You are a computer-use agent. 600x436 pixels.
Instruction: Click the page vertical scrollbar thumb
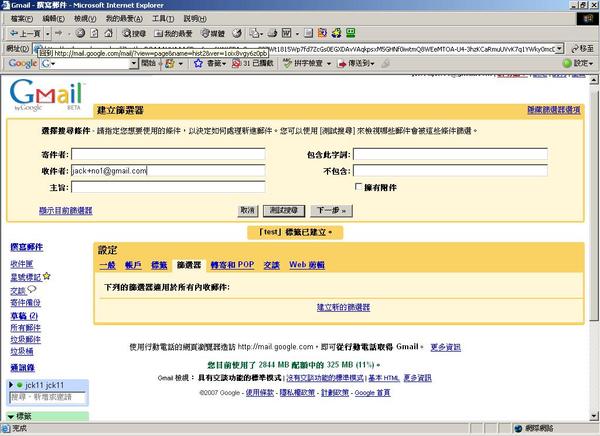pyautogui.click(x=593, y=204)
